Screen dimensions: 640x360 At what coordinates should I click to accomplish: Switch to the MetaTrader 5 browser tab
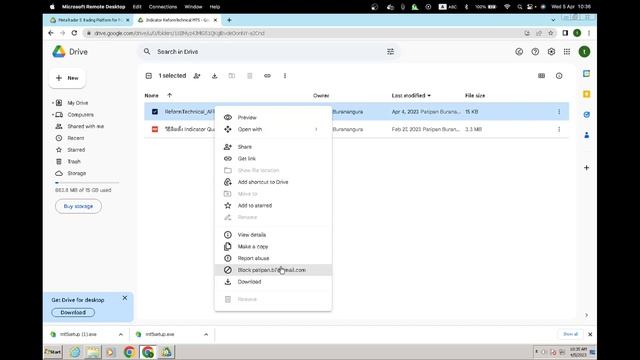click(x=88, y=20)
